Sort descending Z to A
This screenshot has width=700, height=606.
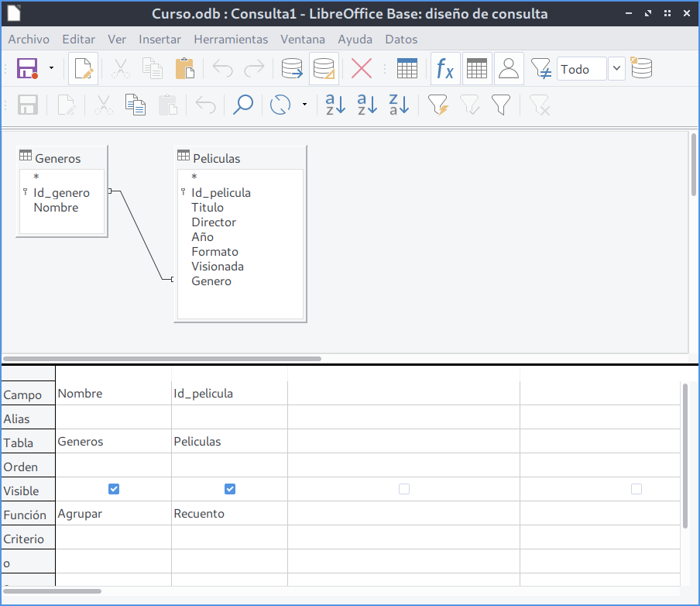(x=399, y=105)
